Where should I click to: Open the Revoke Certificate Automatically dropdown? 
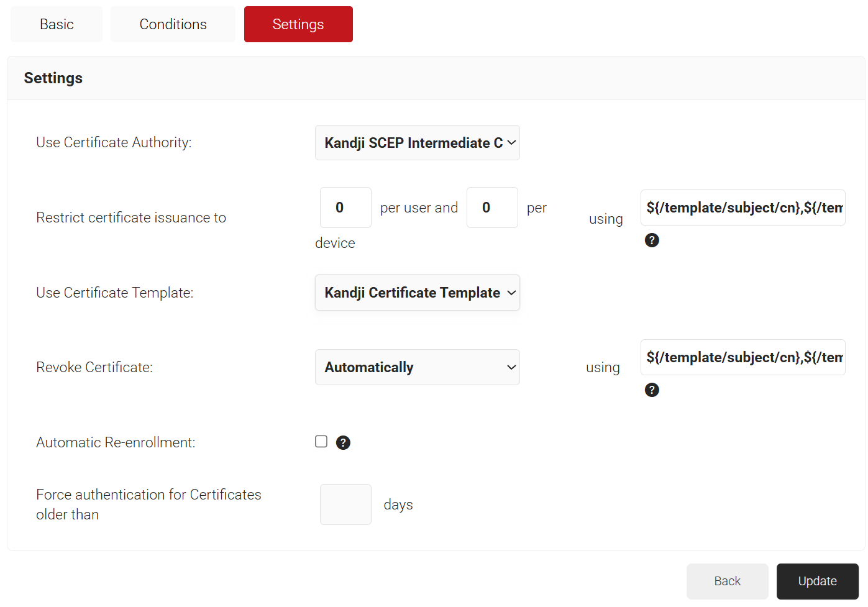[417, 367]
